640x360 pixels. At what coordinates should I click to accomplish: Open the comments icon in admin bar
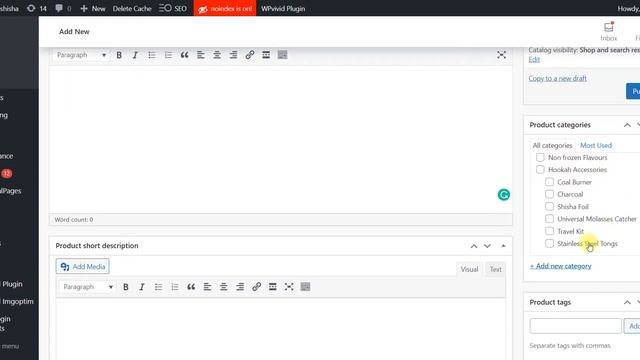coord(63,8)
